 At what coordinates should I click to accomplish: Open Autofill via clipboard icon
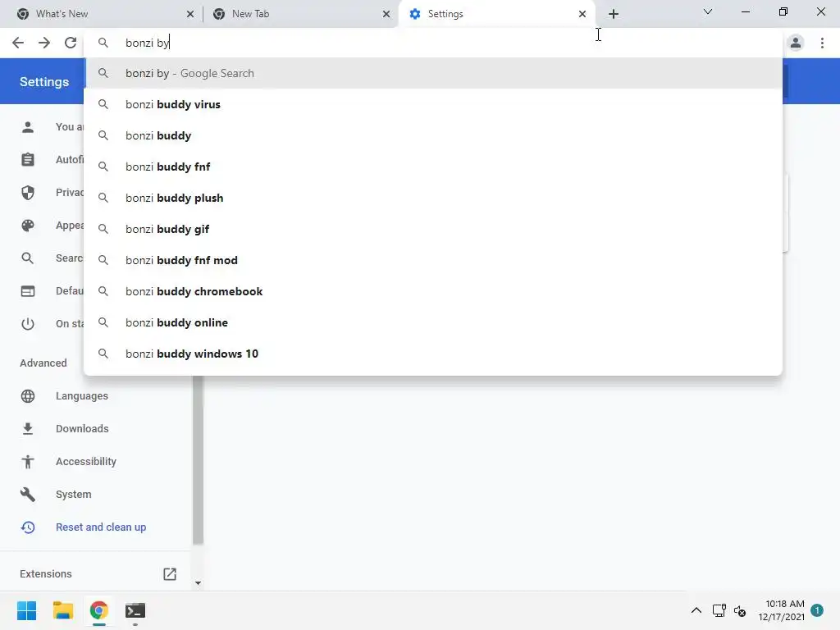pos(28,160)
